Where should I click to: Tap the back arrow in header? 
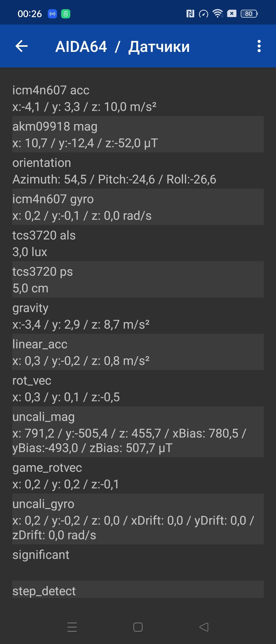(22, 46)
